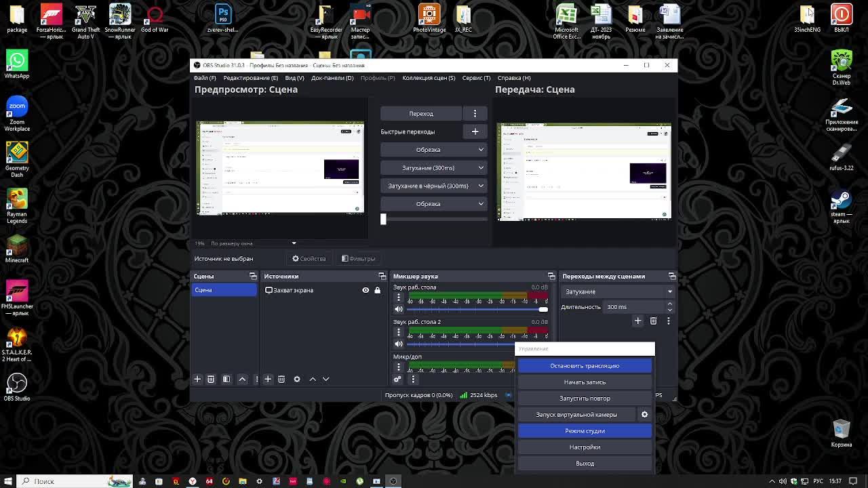Open Коллекция сцен menu
The image size is (868, 488).
tap(429, 78)
